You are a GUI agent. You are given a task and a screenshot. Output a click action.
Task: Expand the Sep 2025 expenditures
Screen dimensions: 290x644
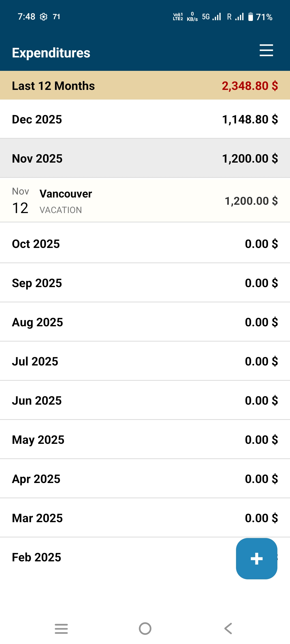click(x=145, y=283)
